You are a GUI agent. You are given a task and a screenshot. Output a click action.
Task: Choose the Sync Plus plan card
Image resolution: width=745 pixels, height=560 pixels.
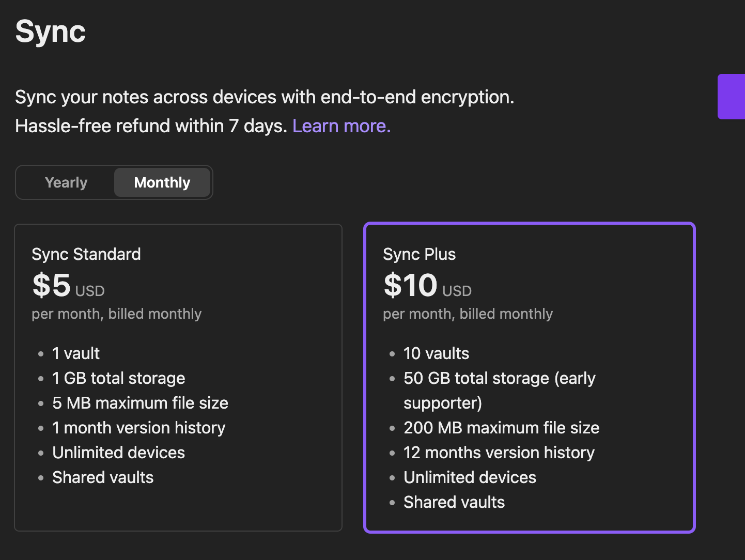pyautogui.click(x=530, y=377)
